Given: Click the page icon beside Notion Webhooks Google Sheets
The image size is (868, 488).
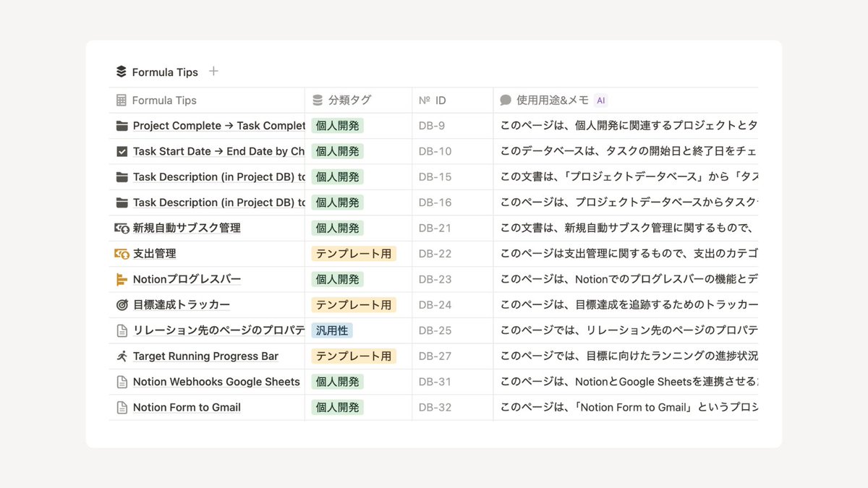Looking at the screenshot, I should pos(122,382).
